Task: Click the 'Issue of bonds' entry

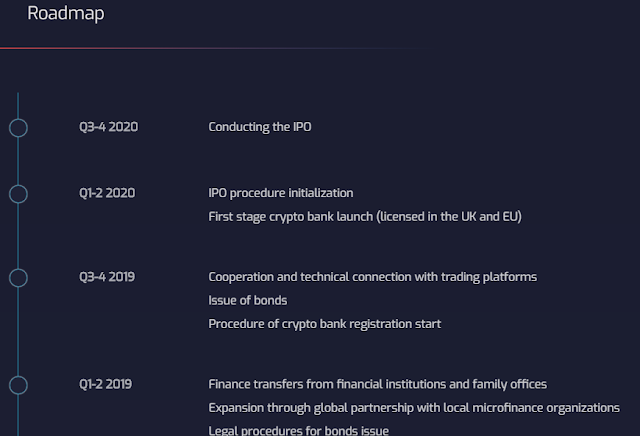Action: point(248,300)
